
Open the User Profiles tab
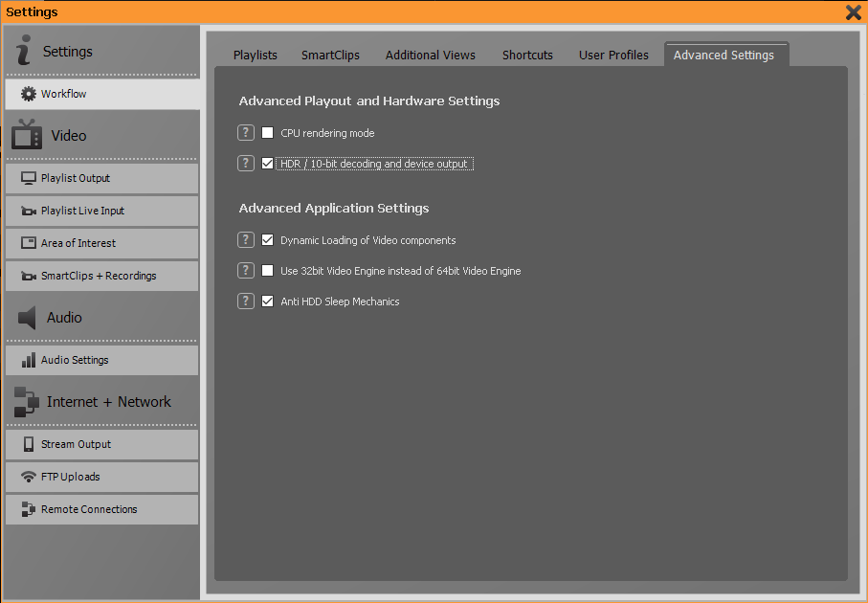click(613, 55)
